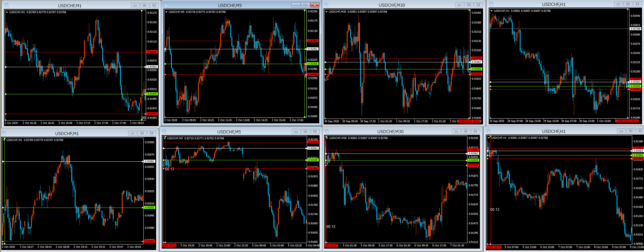Click the chart icon in upper USDCHF,M30 title bar

(326, 5)
